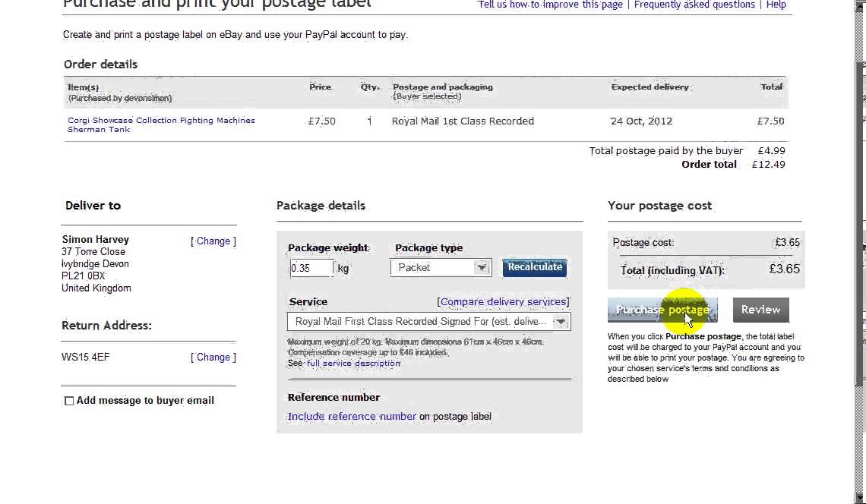Image resolution: width=866 pixels, height=504 pixels.
Task: Expand the Service selection dropdown arrow
Action: tap(561, 322)
